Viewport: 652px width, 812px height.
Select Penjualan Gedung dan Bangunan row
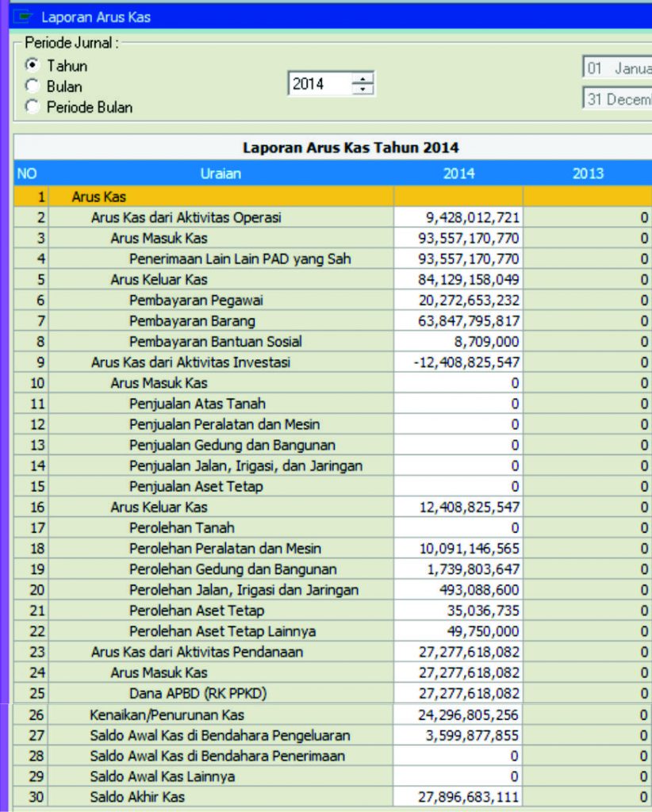coord(332,446)
